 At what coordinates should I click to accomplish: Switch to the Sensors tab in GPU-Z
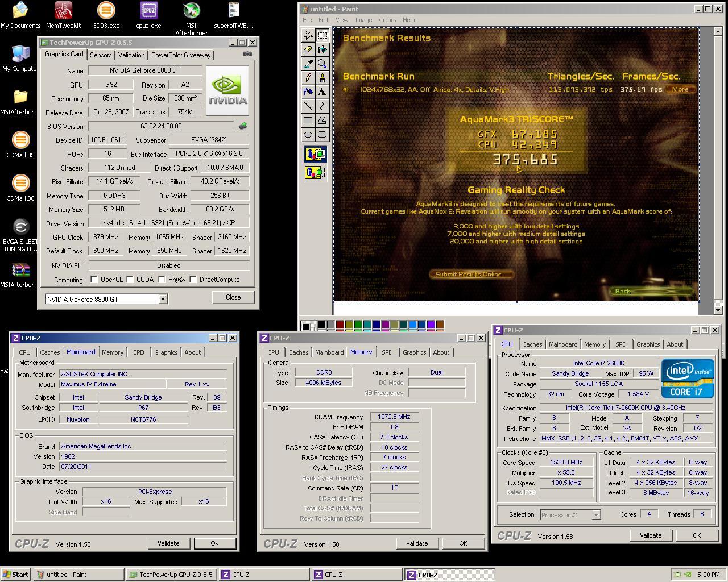101,55
